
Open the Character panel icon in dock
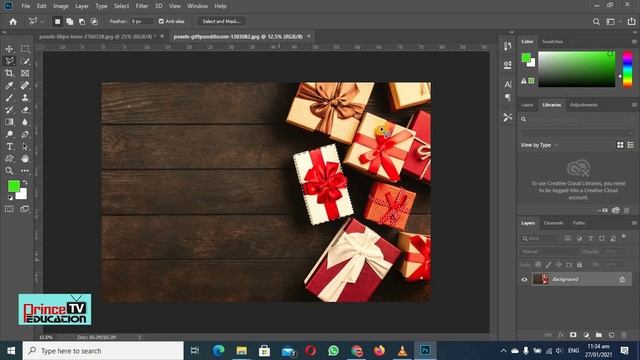(507, 84)
